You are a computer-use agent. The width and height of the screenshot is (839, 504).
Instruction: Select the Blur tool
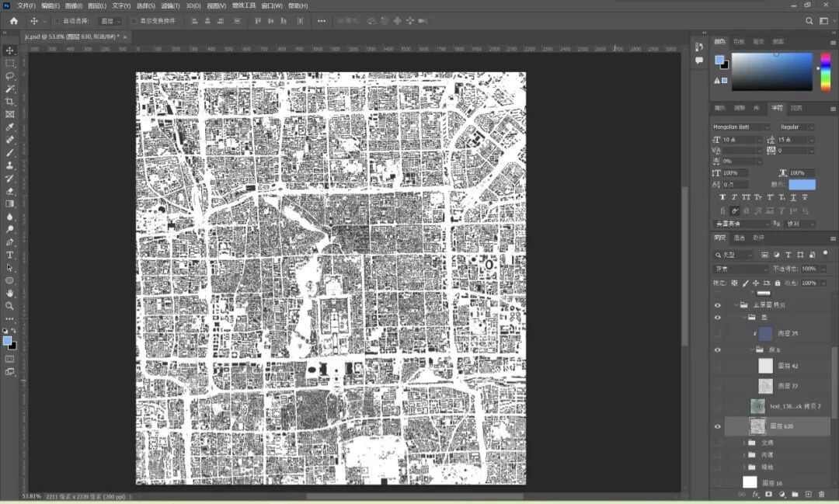tap(9, 217)
